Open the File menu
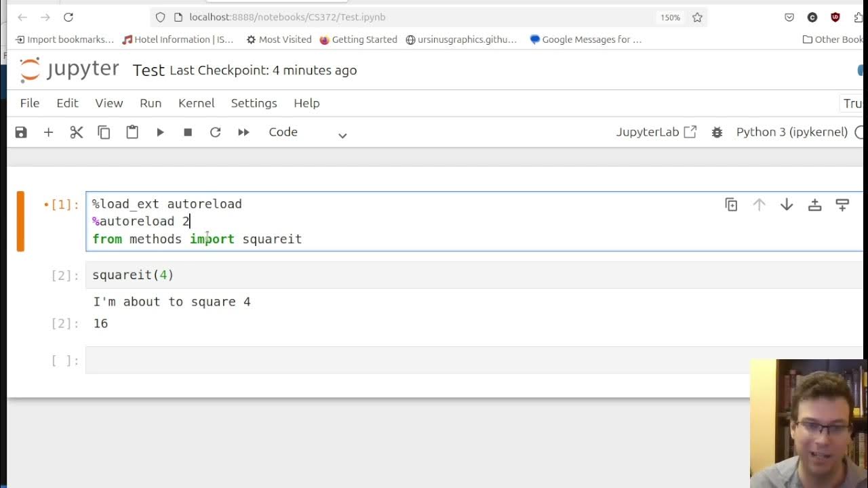This screenshot has width=868, height=488. tap(30, 103)
